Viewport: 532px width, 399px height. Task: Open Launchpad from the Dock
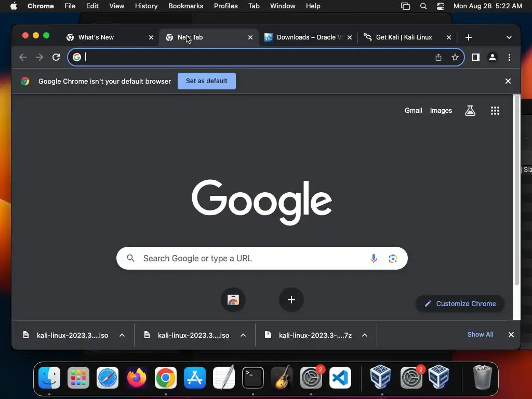click(78, 378)
